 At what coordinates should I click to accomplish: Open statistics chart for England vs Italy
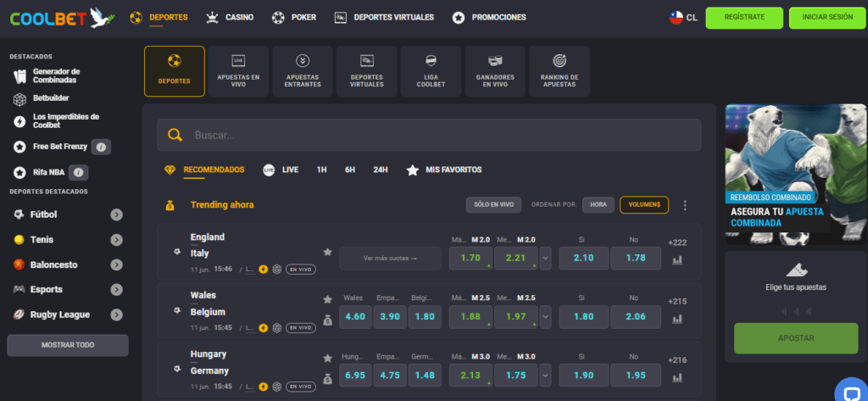pyautogui.click(x=677, y=260)
